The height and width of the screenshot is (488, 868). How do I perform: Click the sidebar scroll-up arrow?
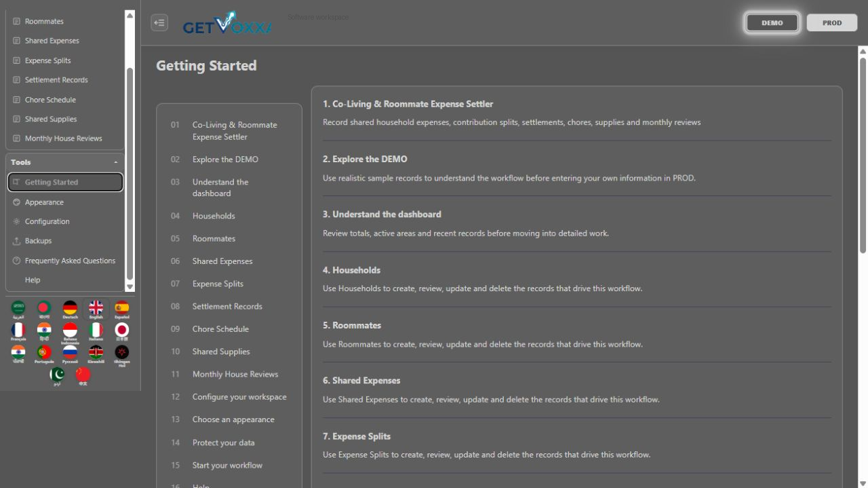130,14
